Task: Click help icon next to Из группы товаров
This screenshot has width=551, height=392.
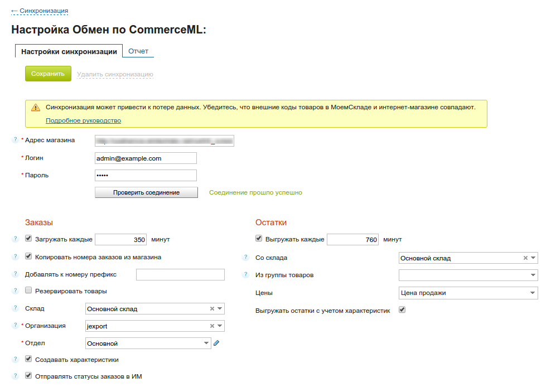Action: tap(245, 275)
